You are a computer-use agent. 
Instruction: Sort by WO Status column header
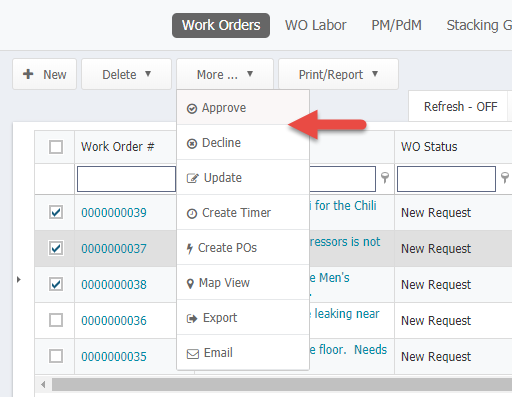pyautogui.click(x=429, y=147)
